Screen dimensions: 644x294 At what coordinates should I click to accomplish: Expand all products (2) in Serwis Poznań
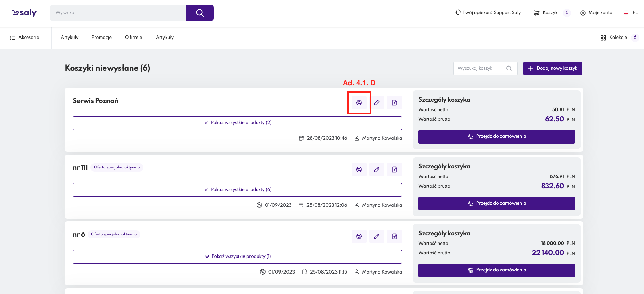tap(237, 123)
